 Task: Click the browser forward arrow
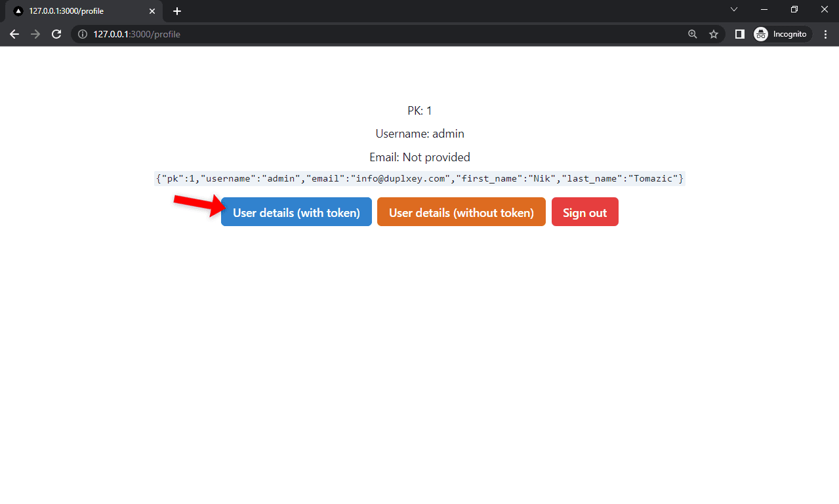click(35, 34)
